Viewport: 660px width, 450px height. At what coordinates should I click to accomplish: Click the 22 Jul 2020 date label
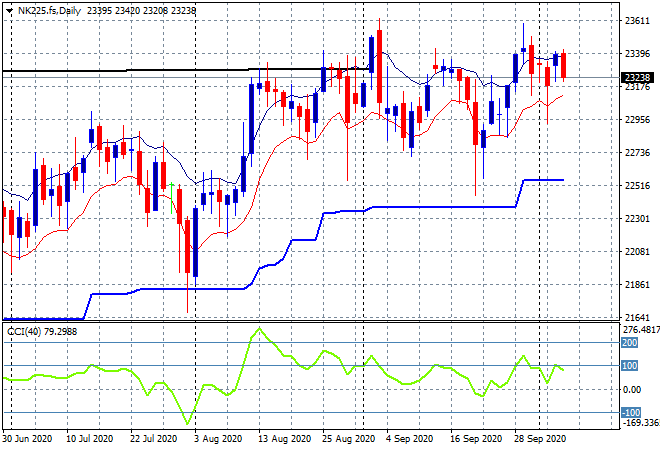[153, 439]
